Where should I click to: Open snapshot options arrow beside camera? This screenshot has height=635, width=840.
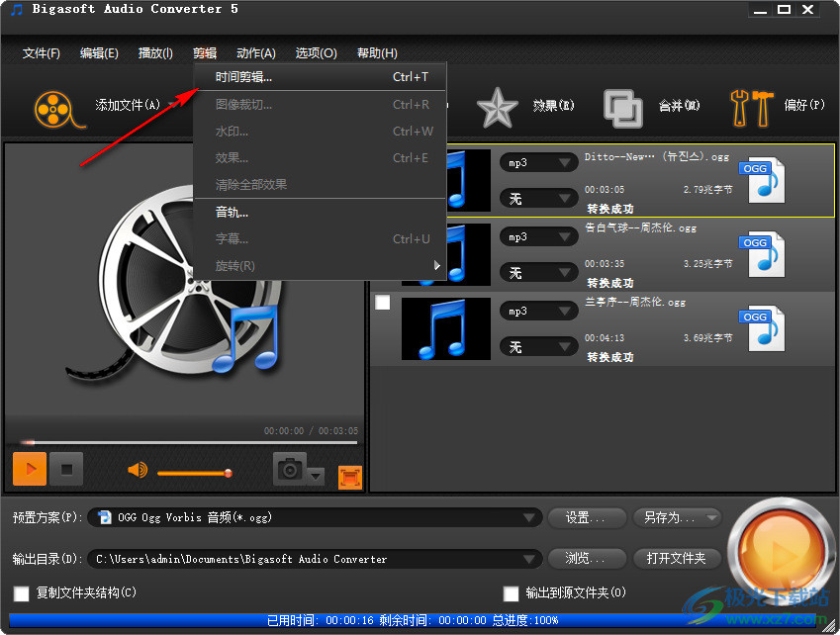[316, 476]
